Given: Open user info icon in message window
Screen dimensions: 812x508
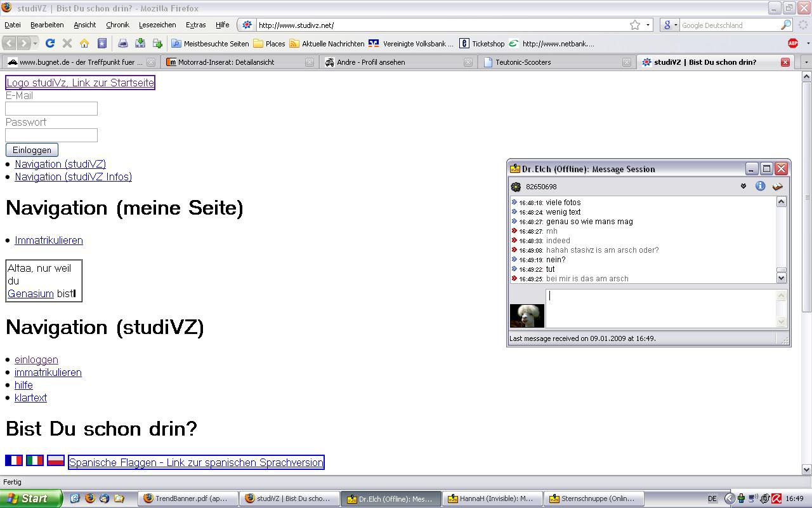Looking at the screenshot, I should 760,186.
